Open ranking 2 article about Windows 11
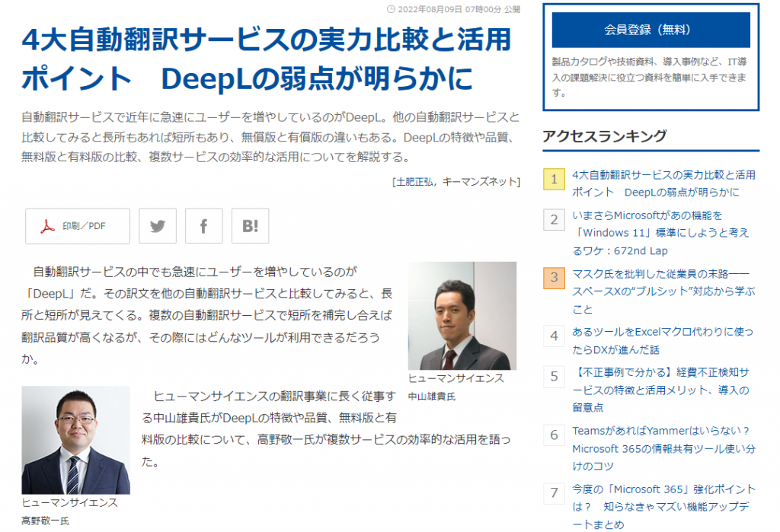 pyautogui.click(x=660, y=233)
